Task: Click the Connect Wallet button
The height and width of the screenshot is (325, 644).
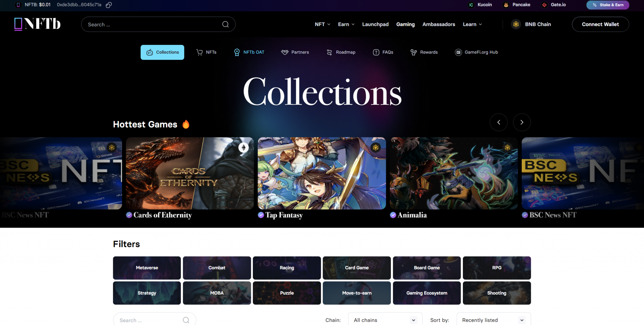Action: [x=600, y=24]
